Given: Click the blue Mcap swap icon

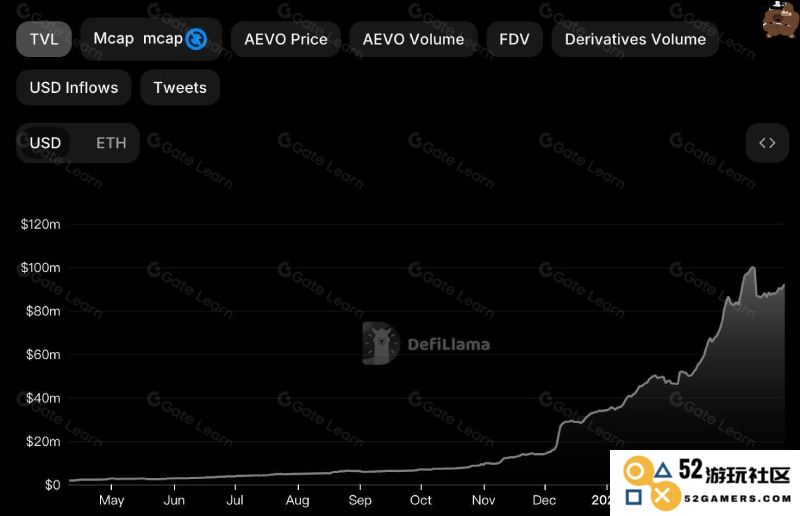Looking at the screenshot, I should click(196, 39).
